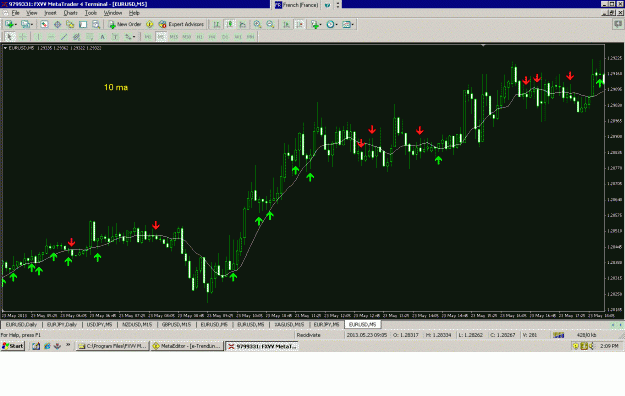The width and height of the screenshot is (625, 396).
Task: Select the Fibonacci Retracement tool
Action: click(x=90, y=37)
